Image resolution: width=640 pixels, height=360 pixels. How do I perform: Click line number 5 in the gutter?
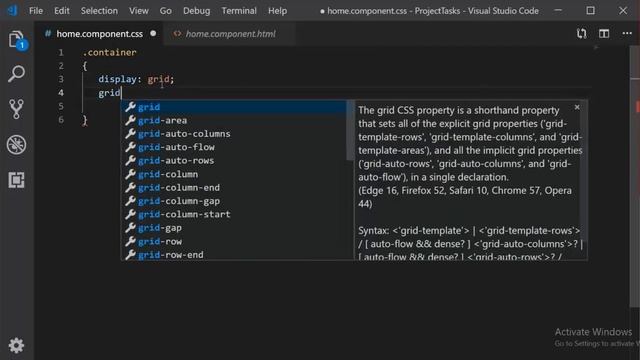pyautogui.click(x=61, y=106)
